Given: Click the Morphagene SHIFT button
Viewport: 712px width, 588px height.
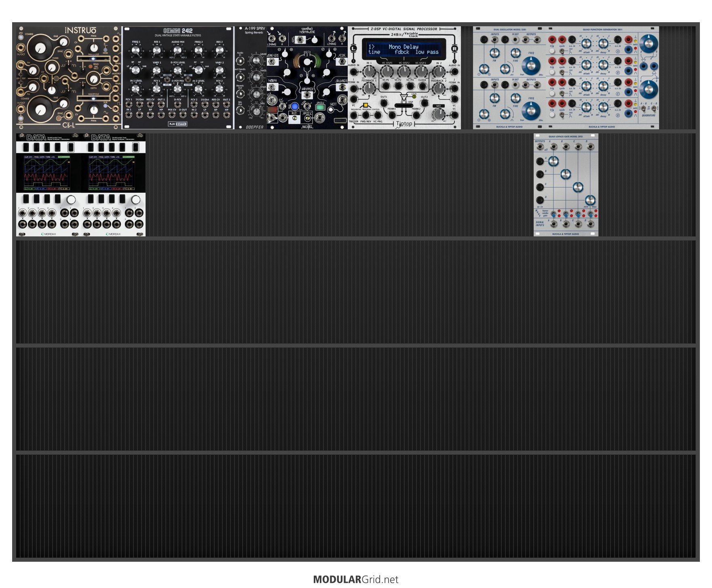Looking at the screenshot, I should tap(331, 110).
